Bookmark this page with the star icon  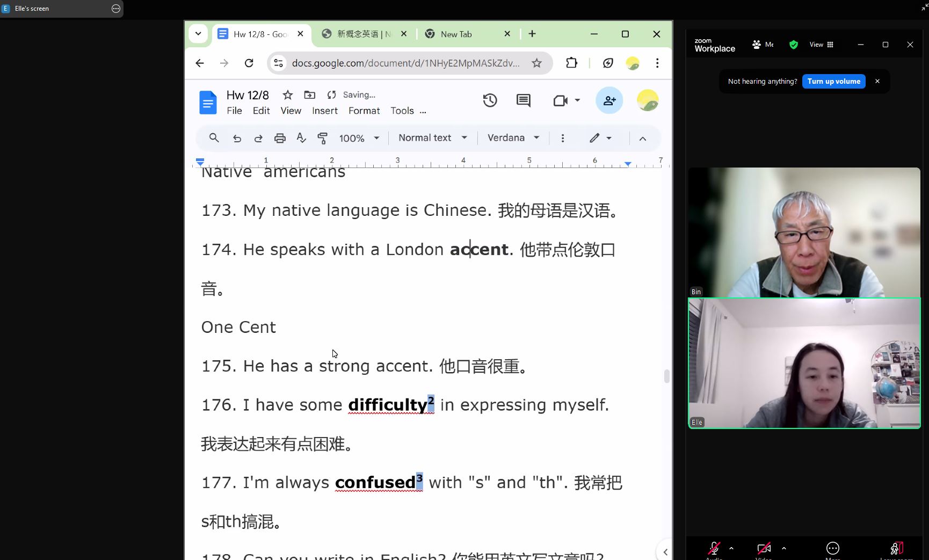coord(536,63)
